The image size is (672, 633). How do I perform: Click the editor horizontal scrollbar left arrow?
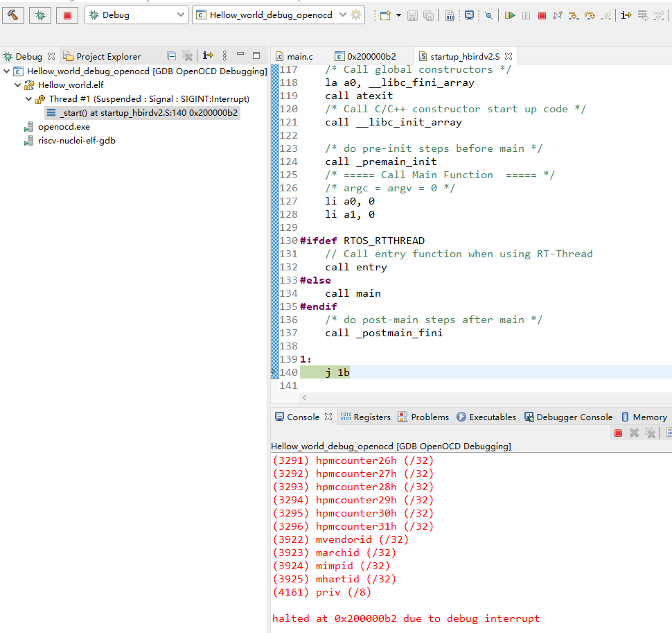point(304,397)
